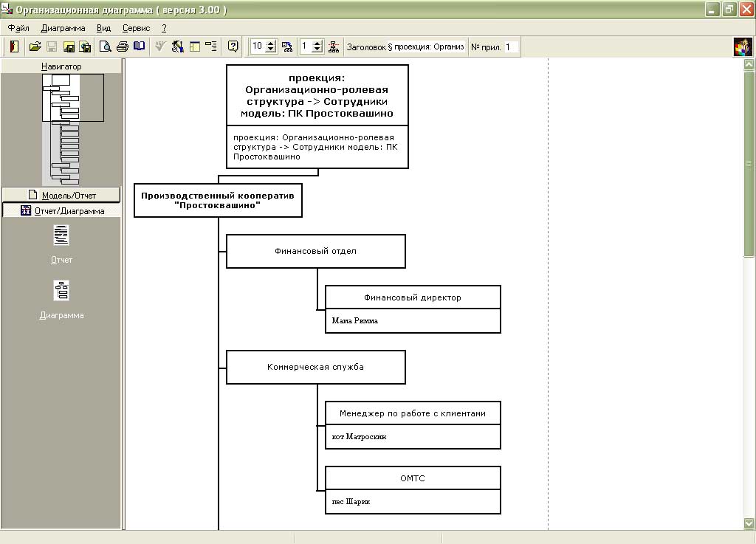Select Менеджер по работе с клиентами box
The width and height of the screenshot is (756, 544).
(413, 413)
